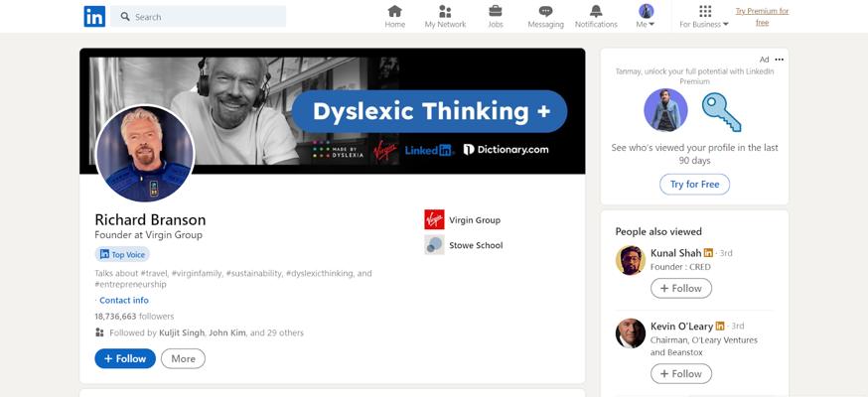Open Richard Branson's profile photo
Image resolution: width=868 pixels, height=397 pixels.
(145, 153)
